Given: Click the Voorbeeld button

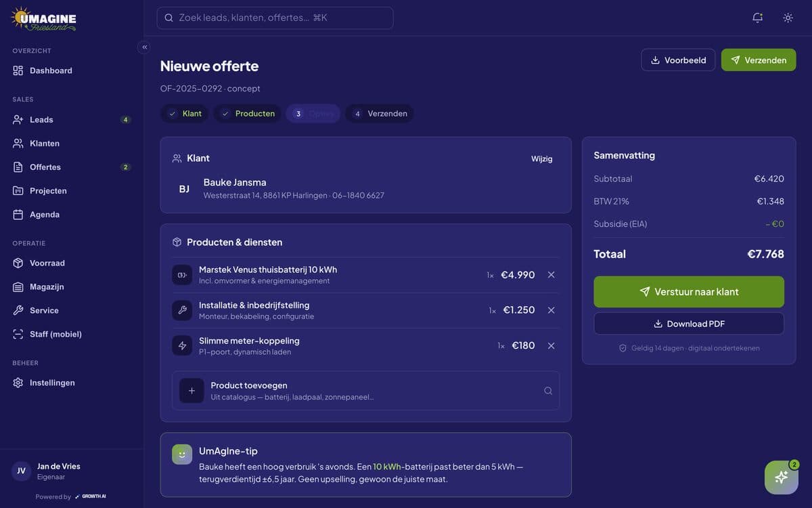Looking at the screenshot, I should [678, 60].
